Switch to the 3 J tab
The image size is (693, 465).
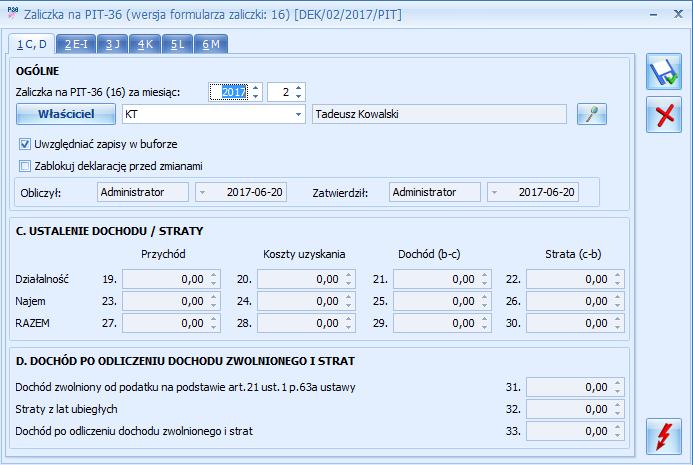(x=113, y=44)
